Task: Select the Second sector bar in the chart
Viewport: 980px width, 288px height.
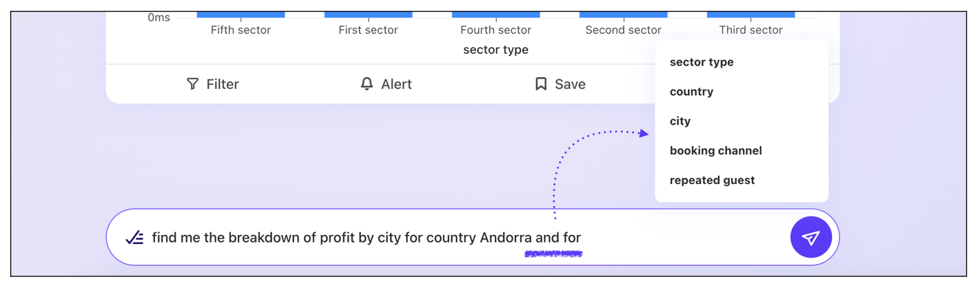Action: [623, 14]
